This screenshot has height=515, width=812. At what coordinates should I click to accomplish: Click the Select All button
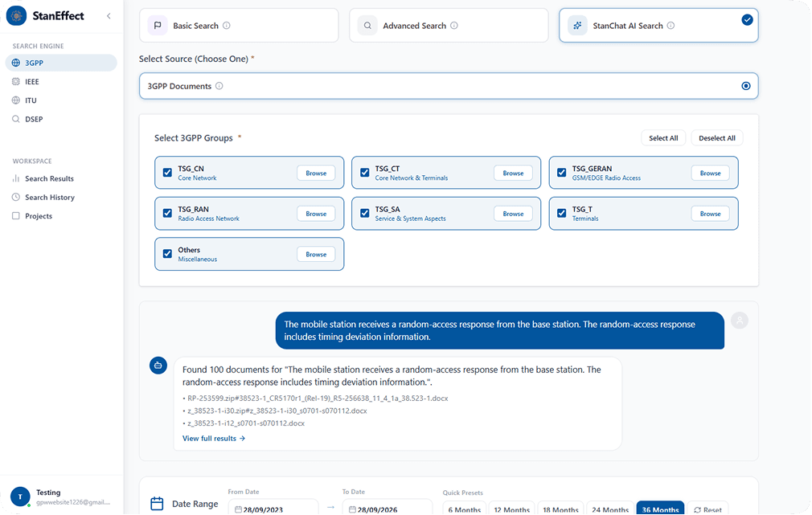(x=662, y=138)
